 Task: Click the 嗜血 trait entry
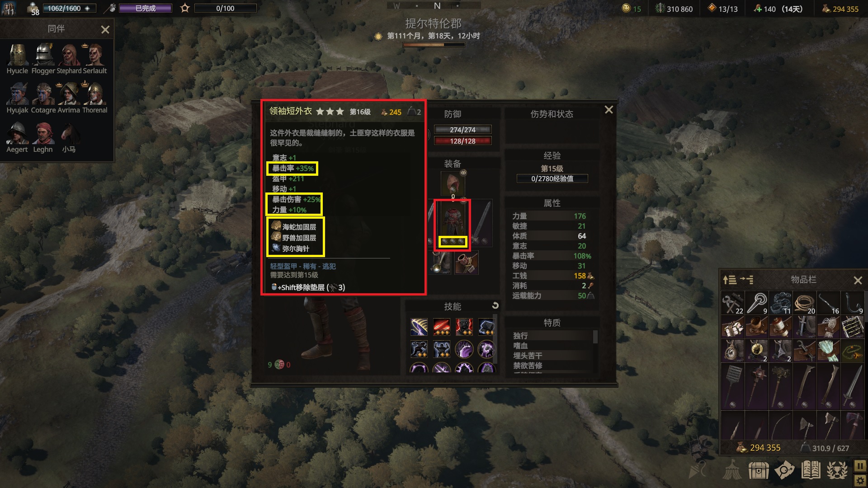click(x=520, y=346)
